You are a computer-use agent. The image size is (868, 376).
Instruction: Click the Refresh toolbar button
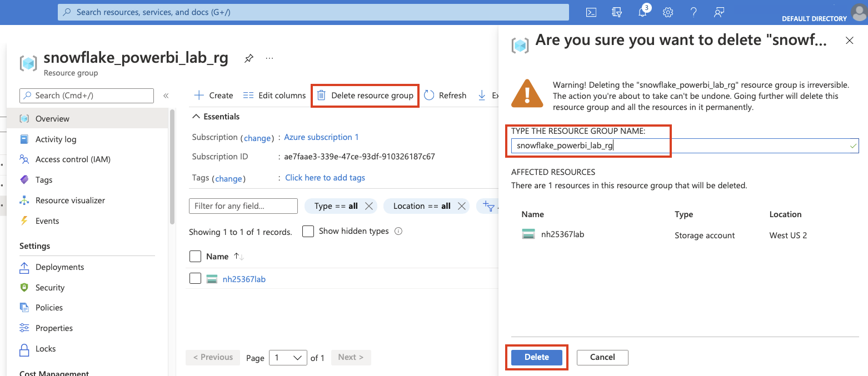point(445,96)
